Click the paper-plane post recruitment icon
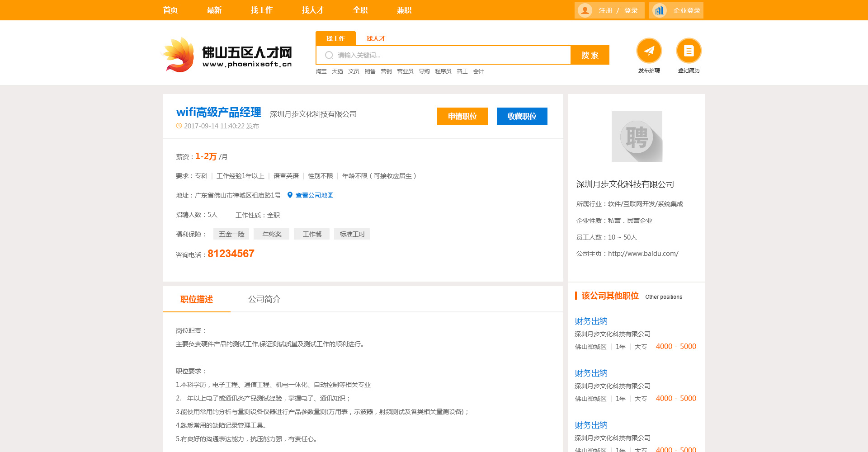This screenshot has width=868, height=452. 649,51
